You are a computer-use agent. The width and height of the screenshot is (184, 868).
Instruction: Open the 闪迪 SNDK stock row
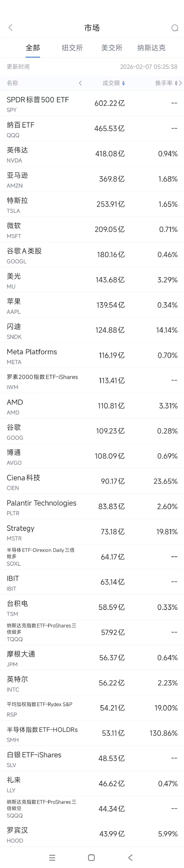(x=92, y=330)
